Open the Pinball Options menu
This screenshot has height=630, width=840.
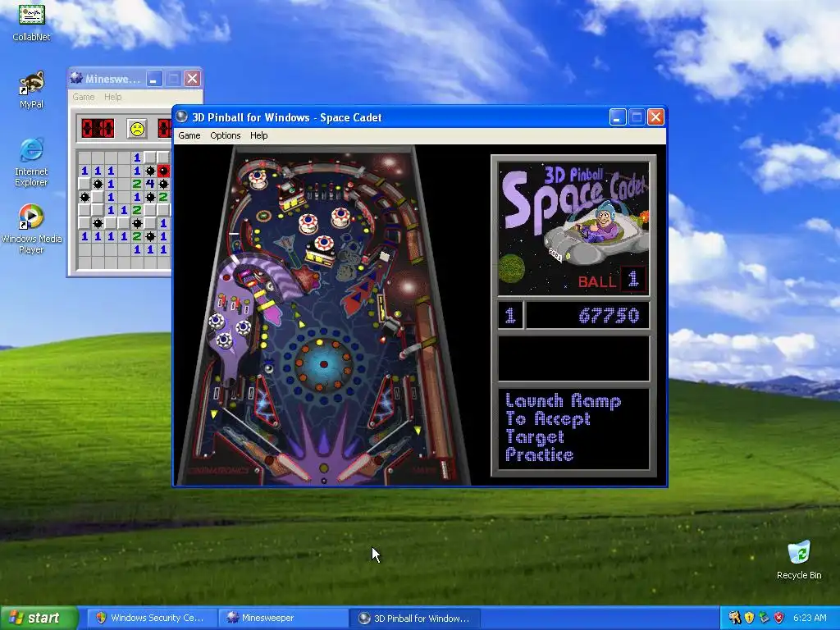[x=225, y=135]
